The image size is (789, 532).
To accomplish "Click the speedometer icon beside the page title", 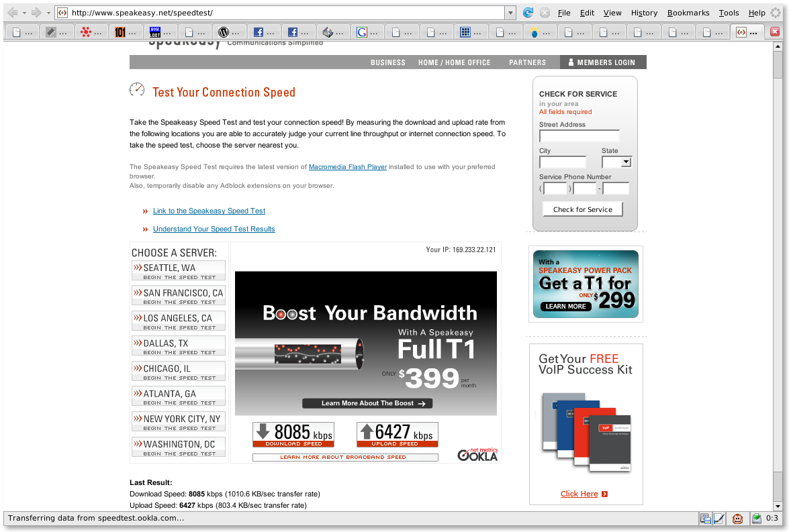I will (x=137, y=90).
